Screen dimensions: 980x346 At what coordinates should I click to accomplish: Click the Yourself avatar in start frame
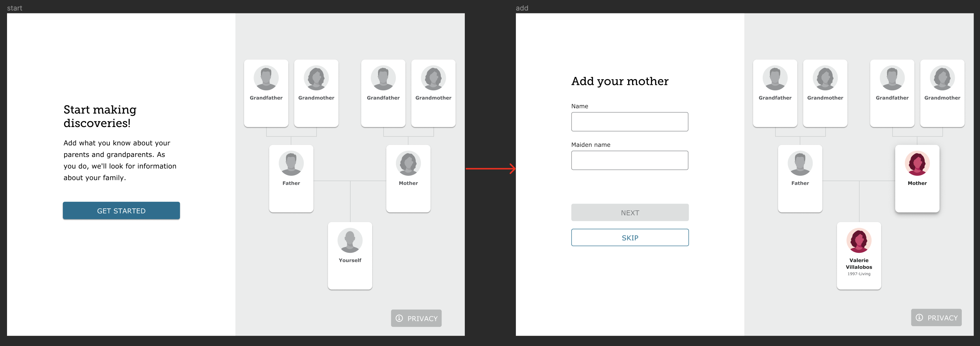tap(350, 241)
